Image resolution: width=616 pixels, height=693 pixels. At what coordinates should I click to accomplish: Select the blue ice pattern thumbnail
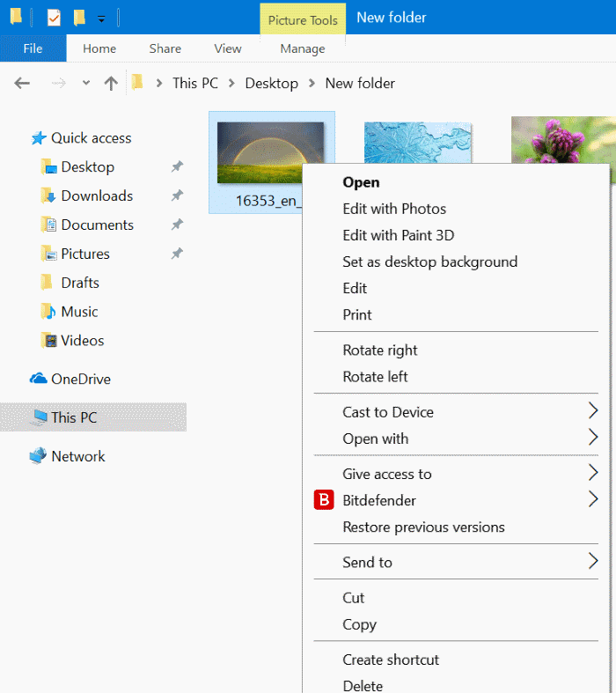pyautogui.click(x=418, y=143)
